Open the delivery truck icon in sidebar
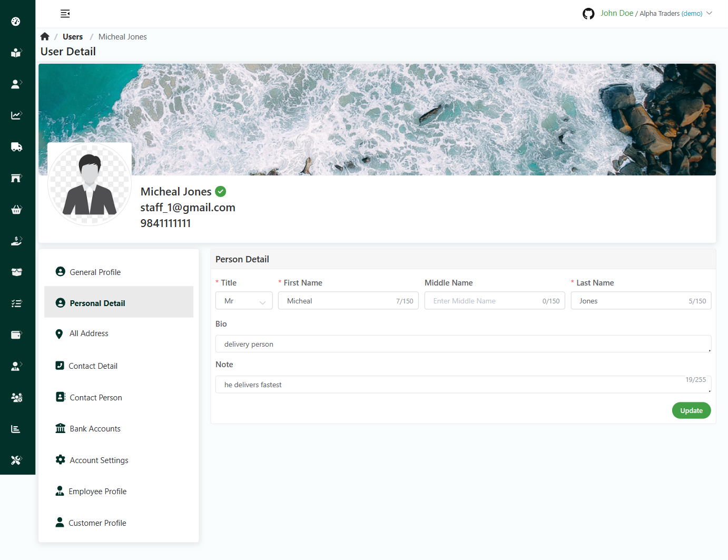The image size is (728, 560). pos(16,146)
